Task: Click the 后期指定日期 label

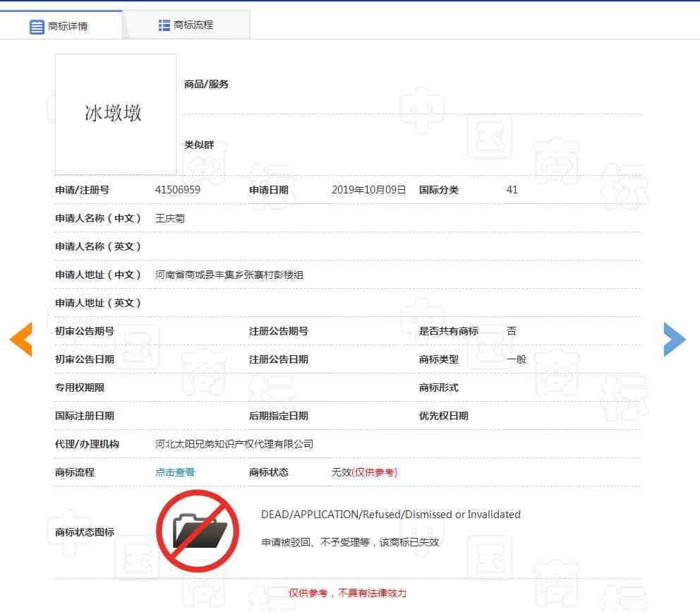Action: coord(279,416)
